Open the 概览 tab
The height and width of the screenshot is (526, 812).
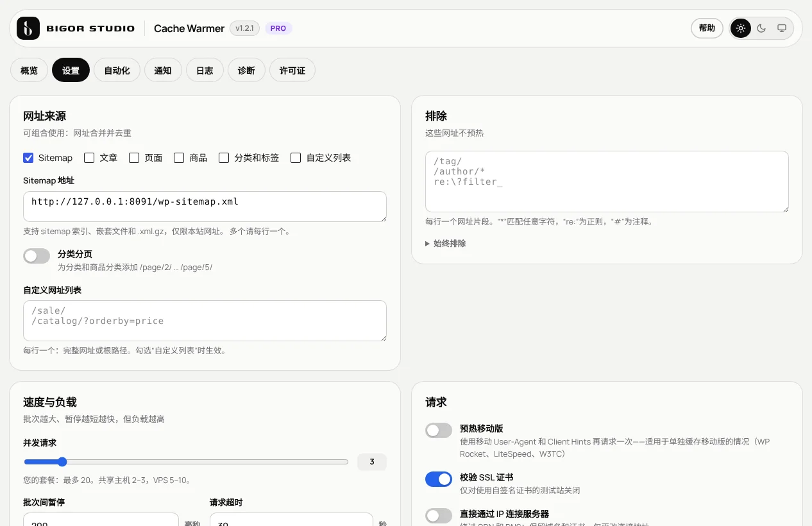pyautogui.click(x=29, y=71)
